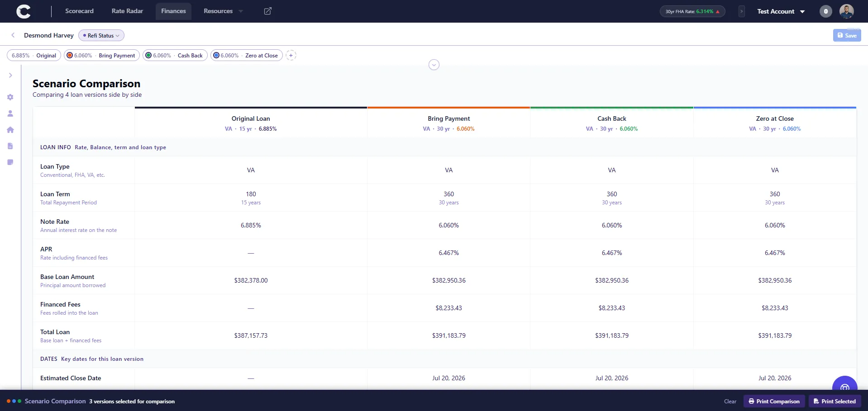Screen dimensions: 868x411
Task: Click the Original Loan column header
Action: (251, 123)
